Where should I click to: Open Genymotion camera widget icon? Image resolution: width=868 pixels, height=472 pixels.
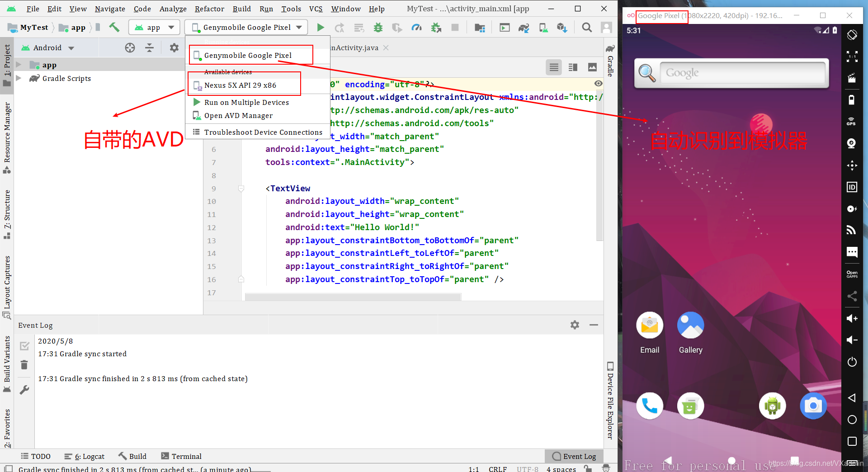click(x=852, y=143)
